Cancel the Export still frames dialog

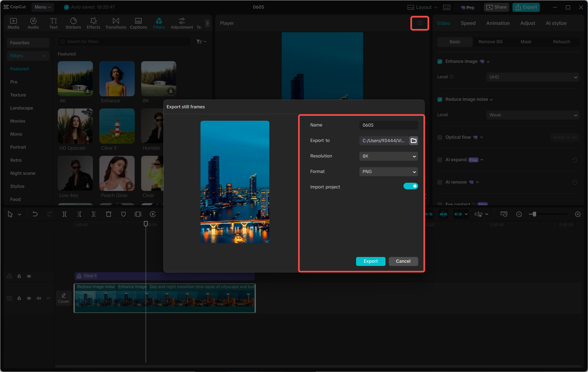[403, 261]
